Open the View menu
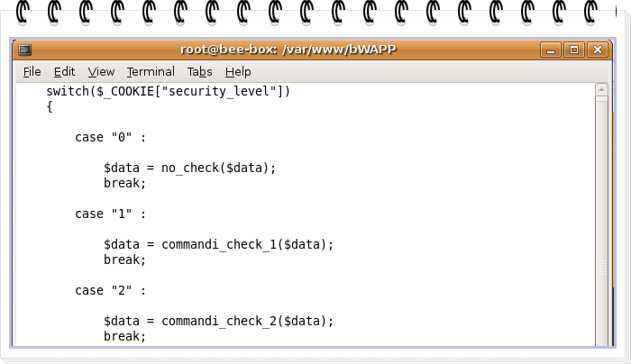 [x=101, y=71]
